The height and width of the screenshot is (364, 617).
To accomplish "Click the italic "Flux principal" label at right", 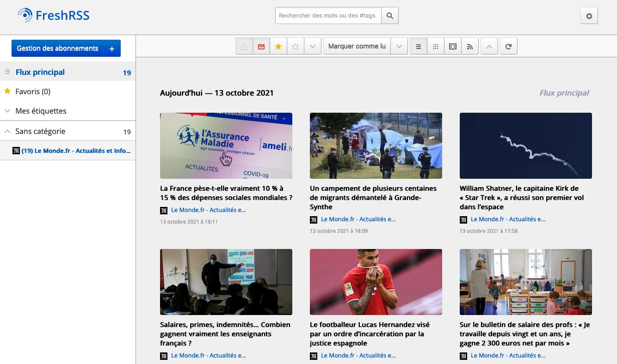I will pos(564,93).
